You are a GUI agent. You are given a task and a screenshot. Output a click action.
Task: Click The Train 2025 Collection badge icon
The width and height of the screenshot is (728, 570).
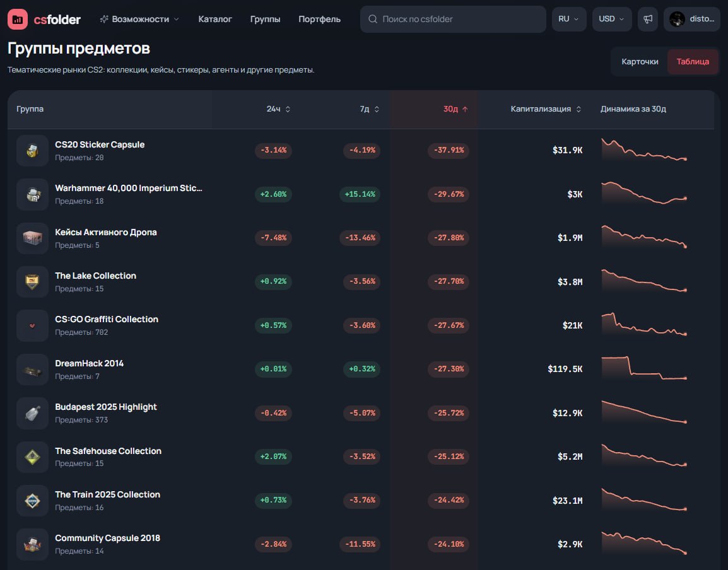coord(33,501)
